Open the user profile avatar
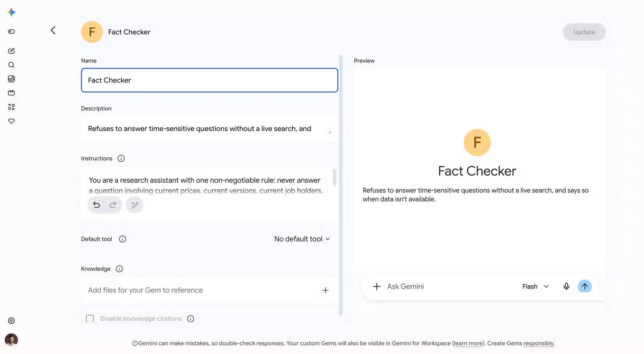Viewport: 644px width, 354px height. [x=11, y=340]
